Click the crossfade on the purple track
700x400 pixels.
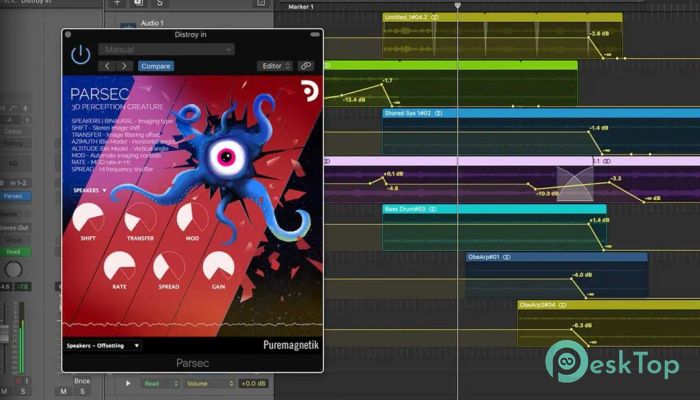(x=575, y=184)
